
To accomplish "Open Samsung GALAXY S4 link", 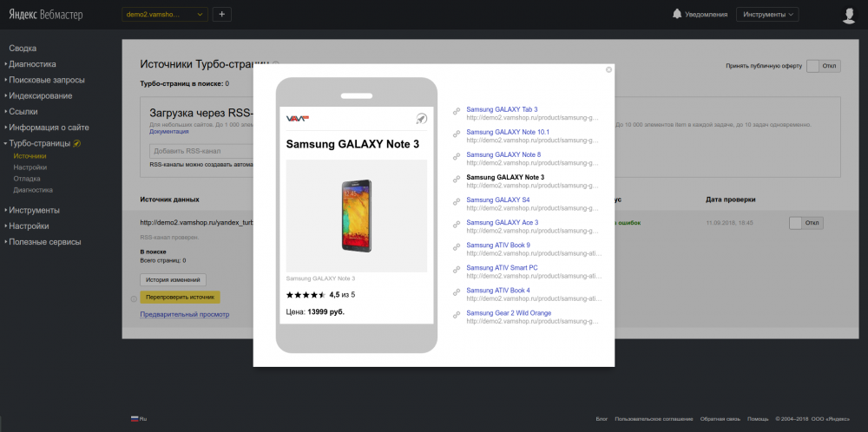I will pos(498,200).
